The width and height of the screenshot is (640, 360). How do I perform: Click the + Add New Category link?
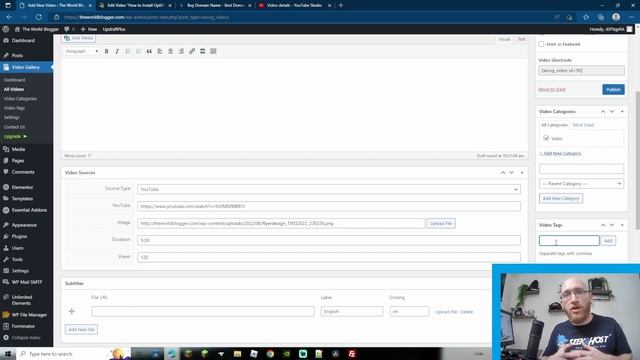(560, 153)
